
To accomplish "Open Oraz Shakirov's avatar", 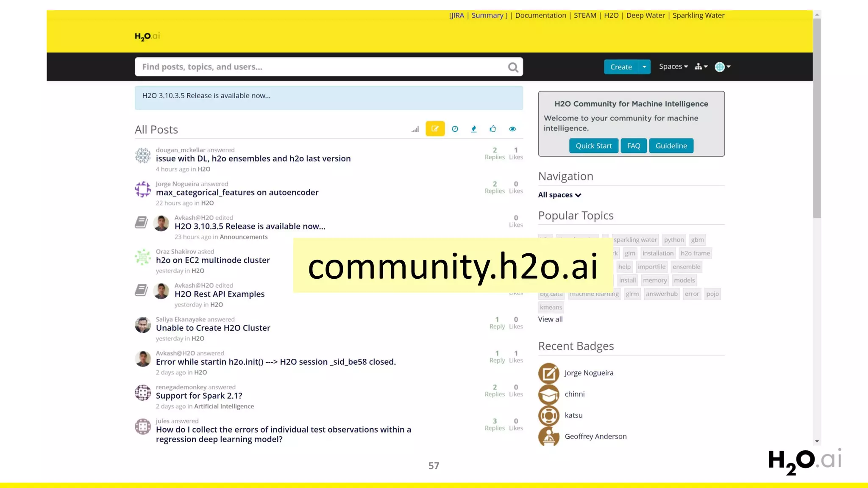I will [x=143, y=257].
